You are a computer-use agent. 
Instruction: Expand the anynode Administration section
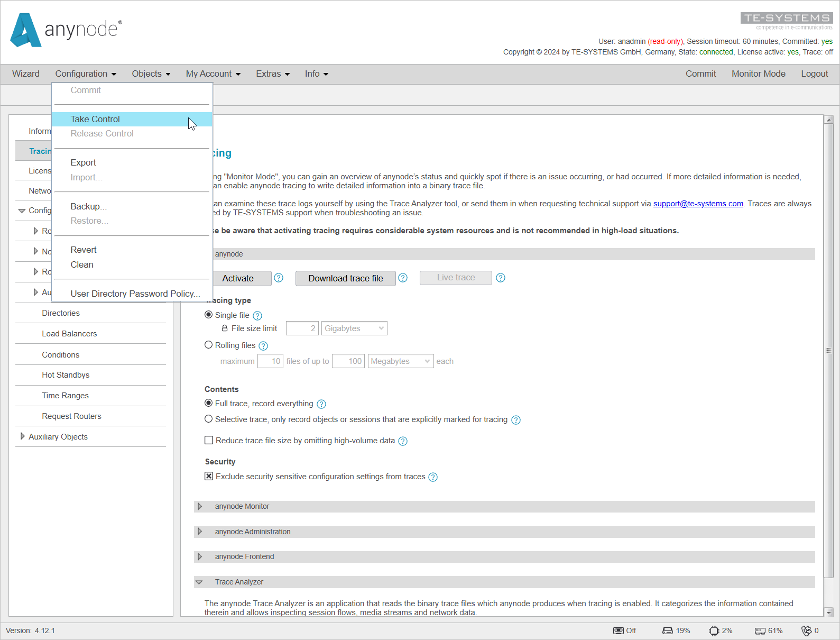(x=200, y=532)
